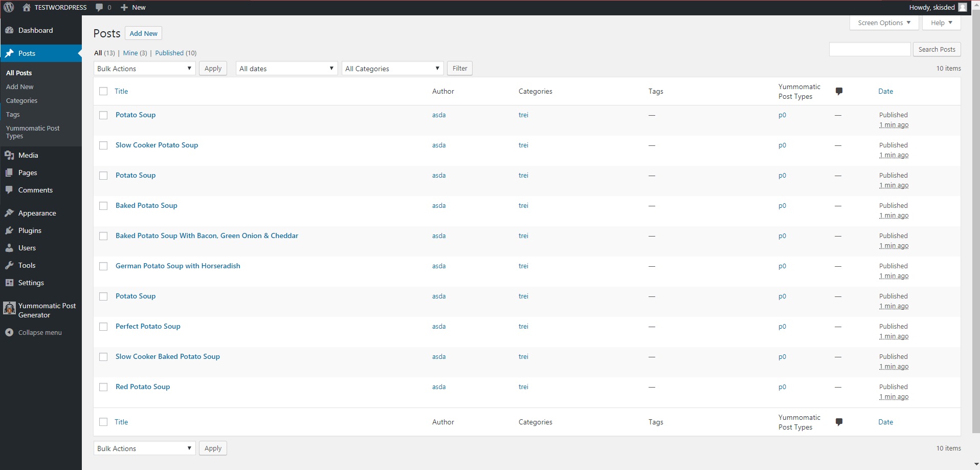
Task: Click the Posts pushpin icon
Action: [9, 53]
